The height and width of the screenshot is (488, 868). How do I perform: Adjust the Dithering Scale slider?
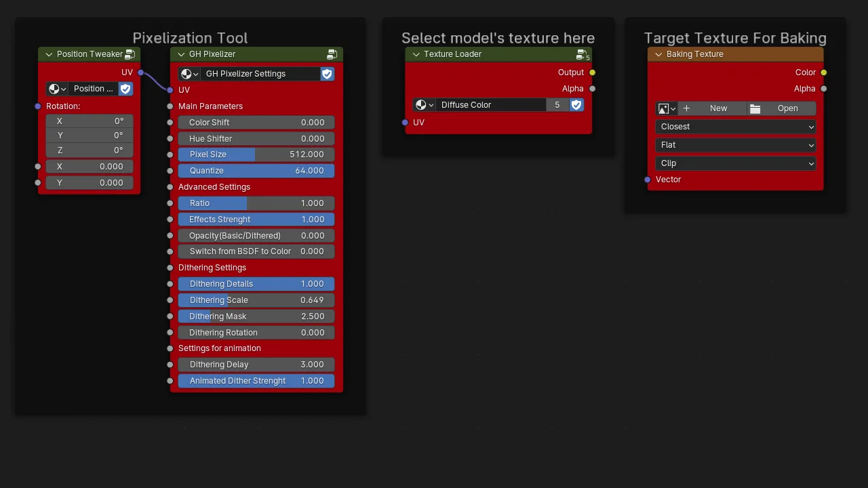pyautogui.click(x=256, y=300)
